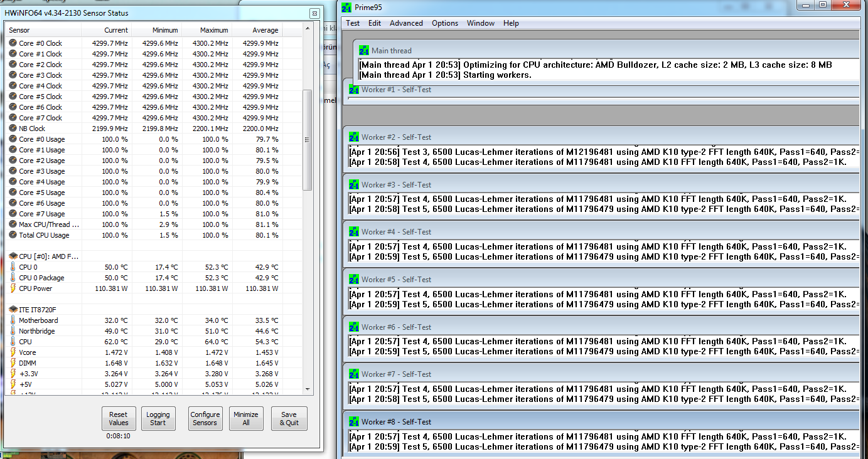This screenshot has height=459, width=868.
Task: Click the Minimize All button
Action: coord(246,418)
